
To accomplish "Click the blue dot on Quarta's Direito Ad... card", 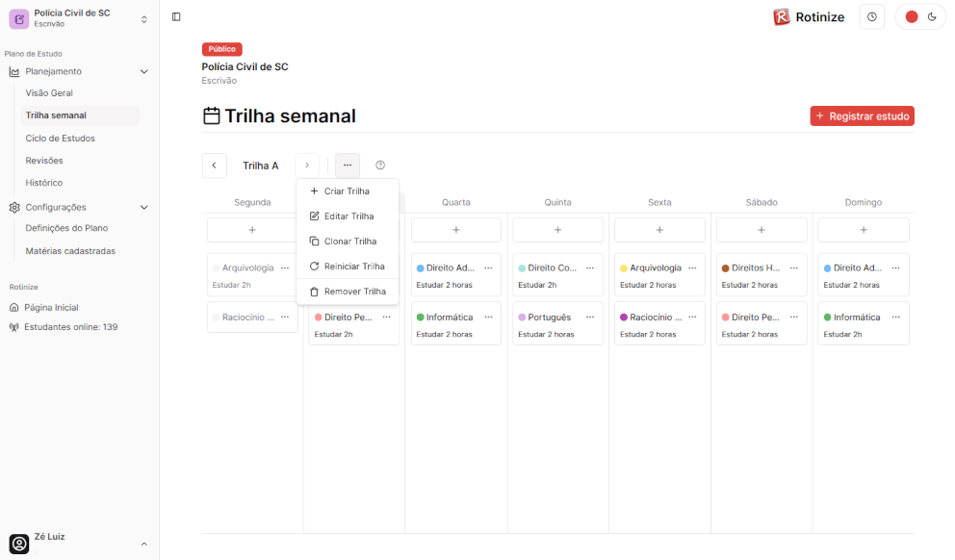I will pyautogui.click(x=421, y=268).
